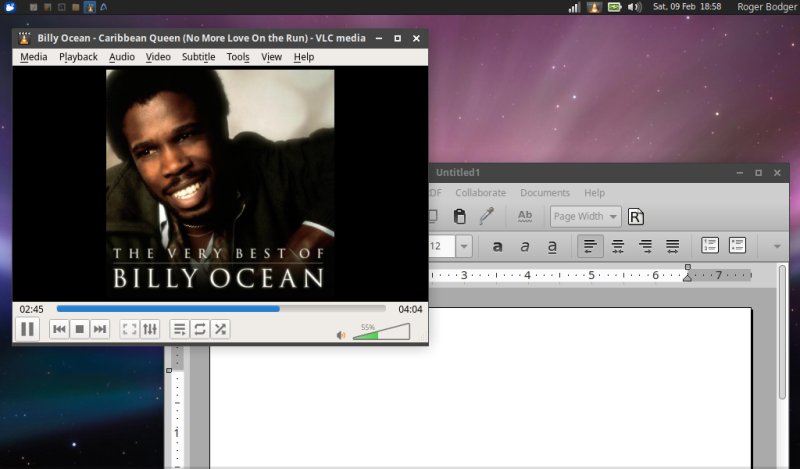Pause the playing Billy Ocean track
800x469 pixels.
pos(28,329)
